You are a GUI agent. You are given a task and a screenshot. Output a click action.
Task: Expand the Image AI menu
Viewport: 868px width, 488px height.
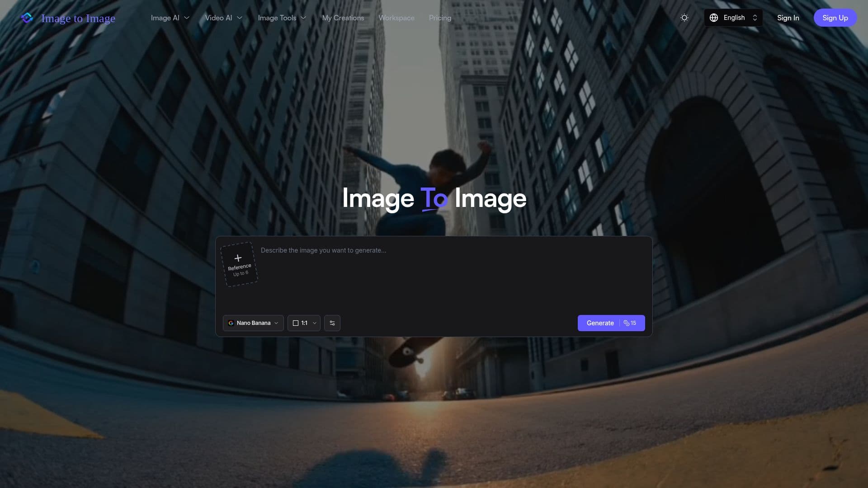tap(170, 18)
